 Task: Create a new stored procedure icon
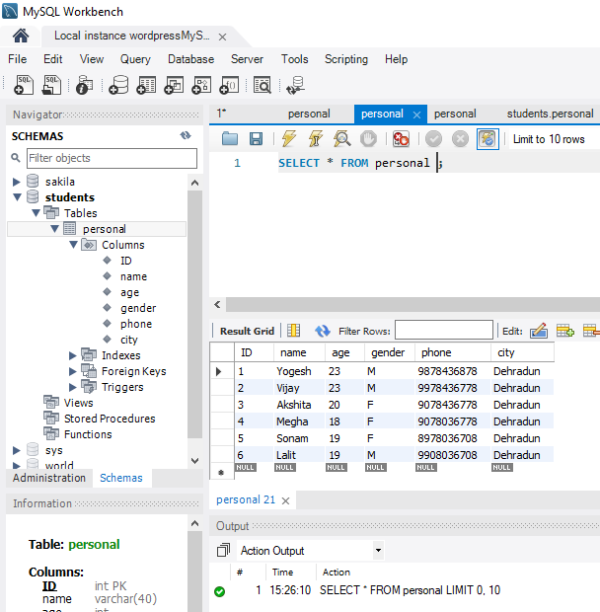pyautogui.click(x=201, y=85)
